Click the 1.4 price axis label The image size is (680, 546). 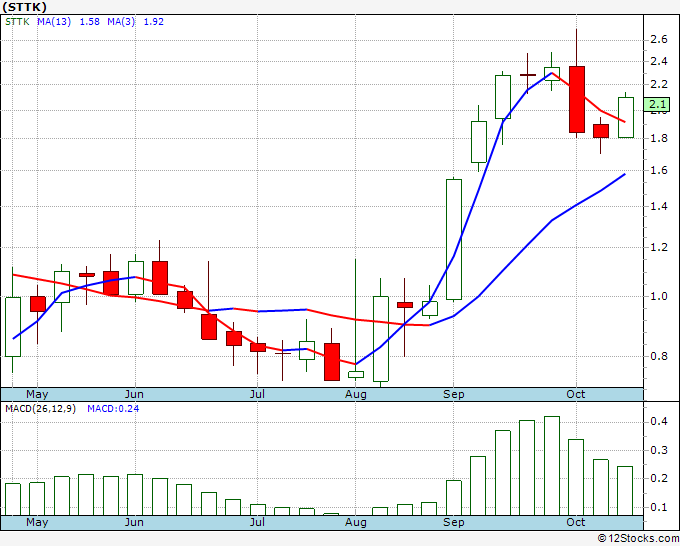point(659,206)
